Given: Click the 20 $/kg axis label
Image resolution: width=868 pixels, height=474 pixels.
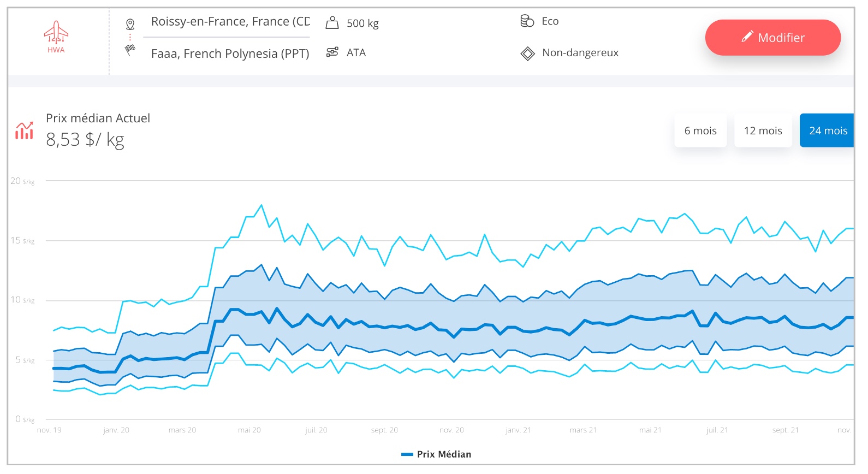Looking at the screenshot, I should (x=22, y=181).
